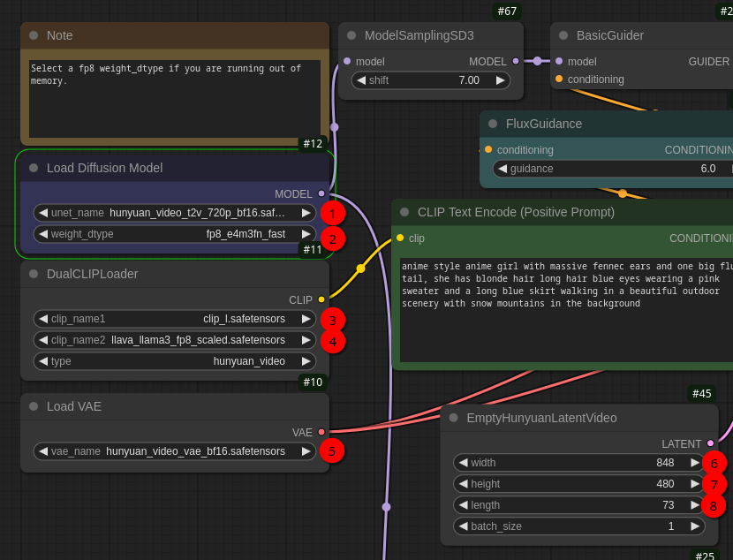Collapse the EmptyHunyuanLatentVideo node dot
This screenshot has width=733, height=560.
(x=453, y=418)
